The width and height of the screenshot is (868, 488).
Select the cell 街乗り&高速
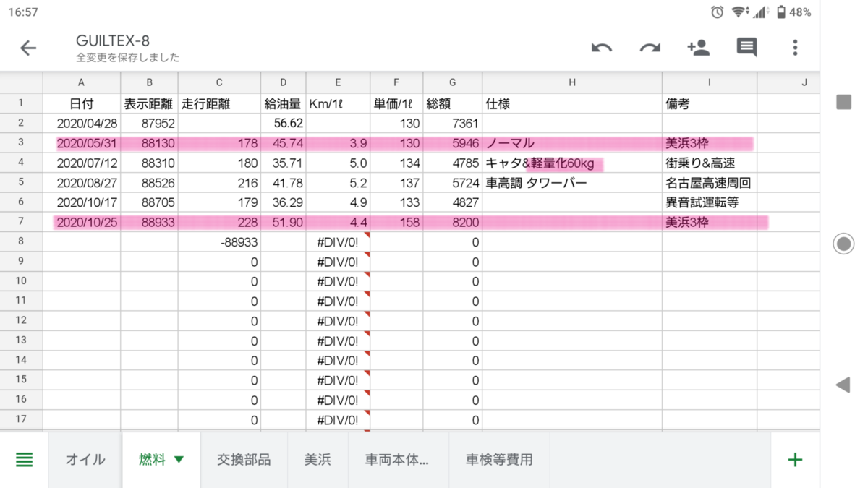pos(710,163)
